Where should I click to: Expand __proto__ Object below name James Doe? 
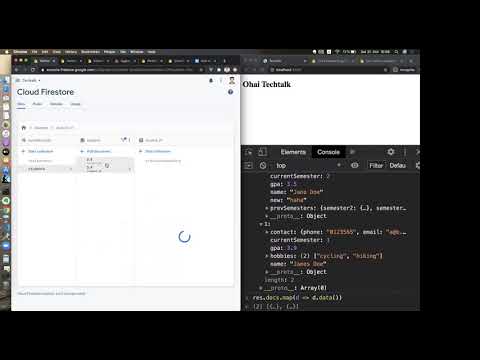click(267, 272)
